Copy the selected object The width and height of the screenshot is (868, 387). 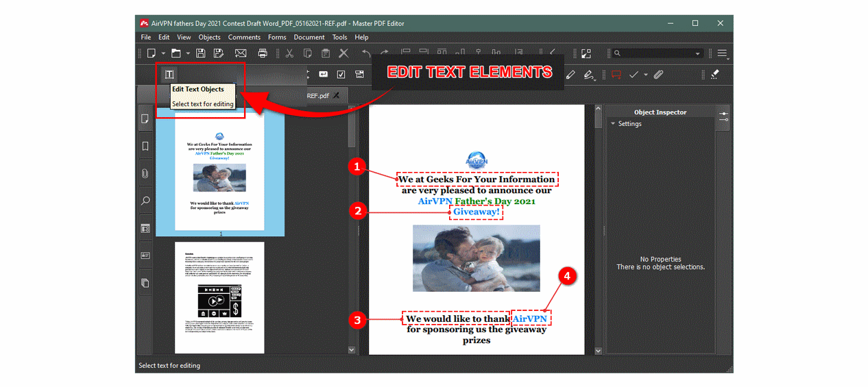pyautogui.click(x=308, y=53)
